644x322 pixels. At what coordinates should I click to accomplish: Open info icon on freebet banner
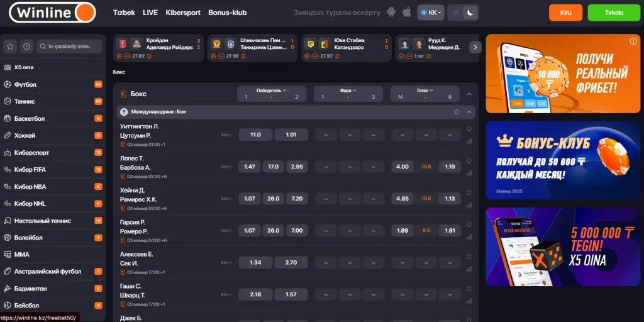point(633,41)
